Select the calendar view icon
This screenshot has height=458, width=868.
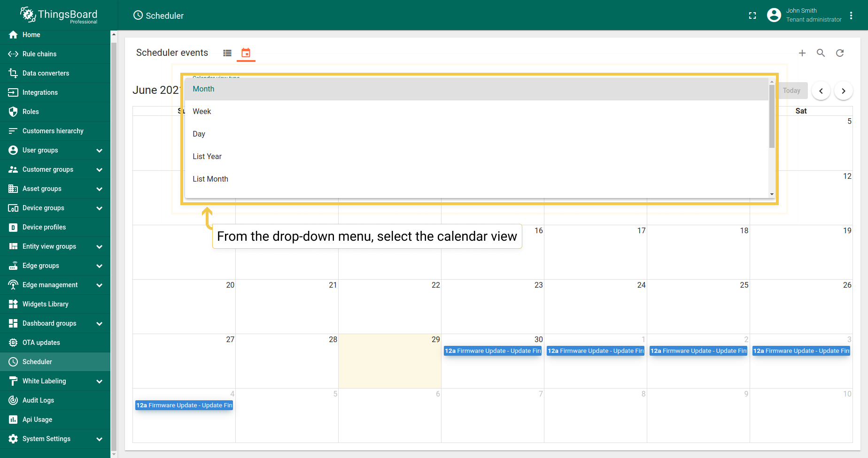[246, 53]
